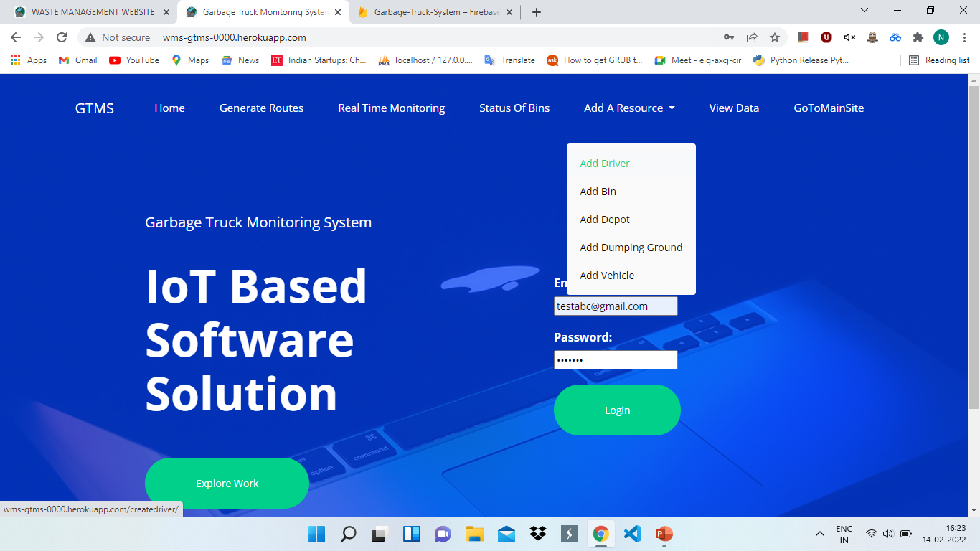Open the Reading list
The image size is (980, 551).
point(939,60)
